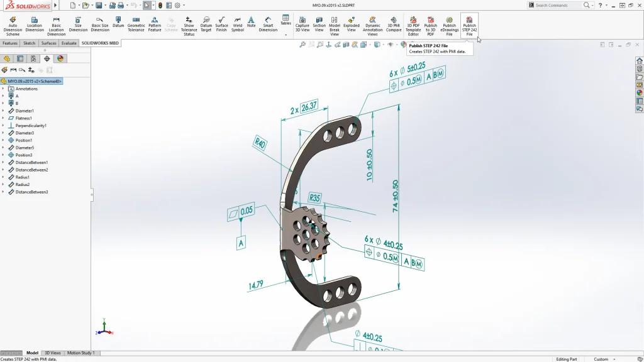Toggle the Exploded View
Image resolution: width=644 pixels, height=362 pixels.
[351, 25]
